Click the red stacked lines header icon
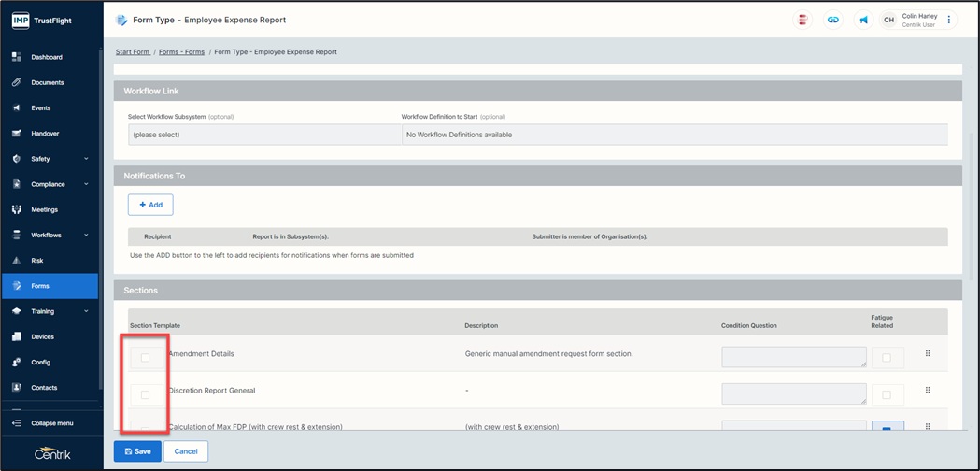Screen dimensions: 980x471 (x=802, y=20)
